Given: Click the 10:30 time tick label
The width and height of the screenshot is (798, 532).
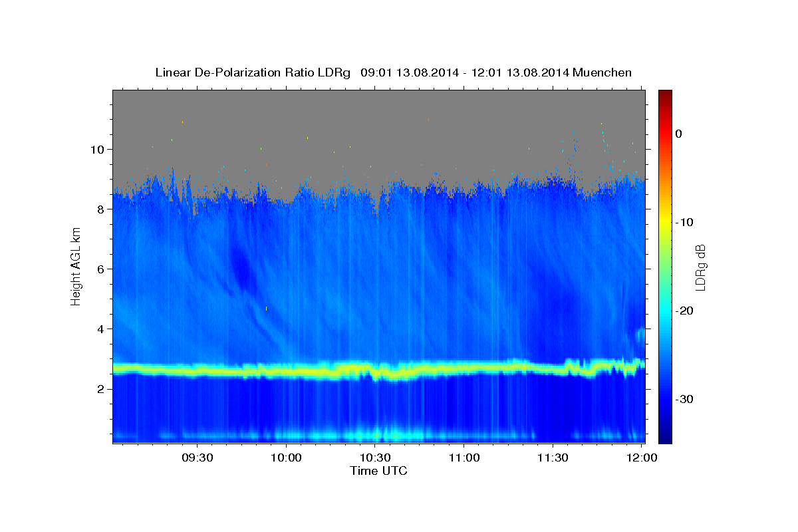Looking at the screenshot, I should pyautogui.click(x=375, y=458).
